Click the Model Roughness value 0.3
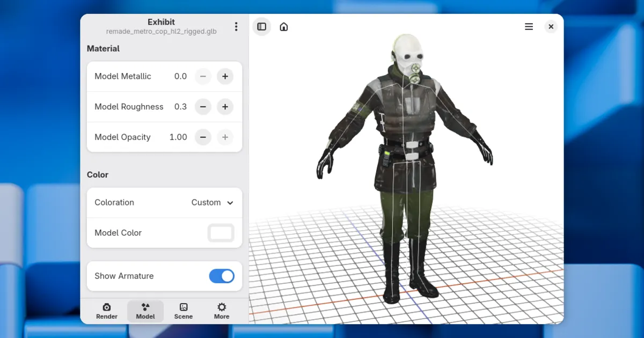The height and width of the screenshot is (338, 644). click(180, 107)
